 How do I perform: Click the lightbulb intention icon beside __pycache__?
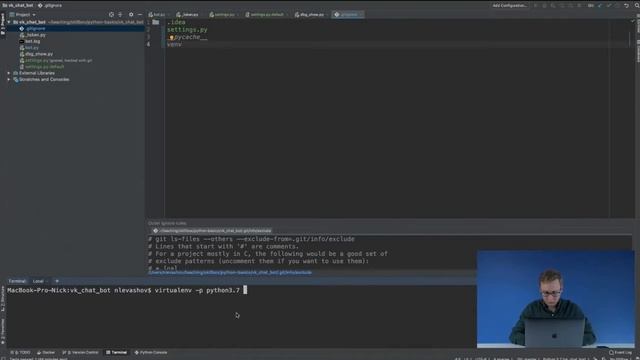tap(171, 37)
